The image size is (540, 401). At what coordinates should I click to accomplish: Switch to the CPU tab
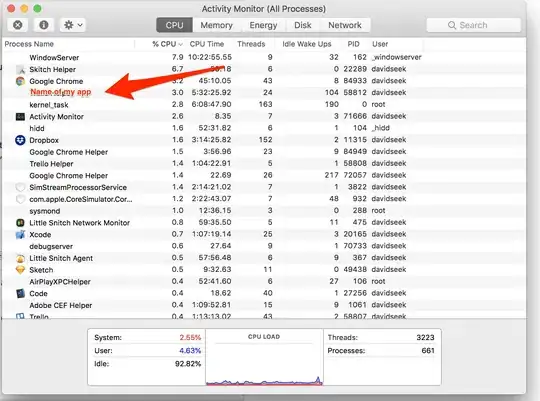174,25
